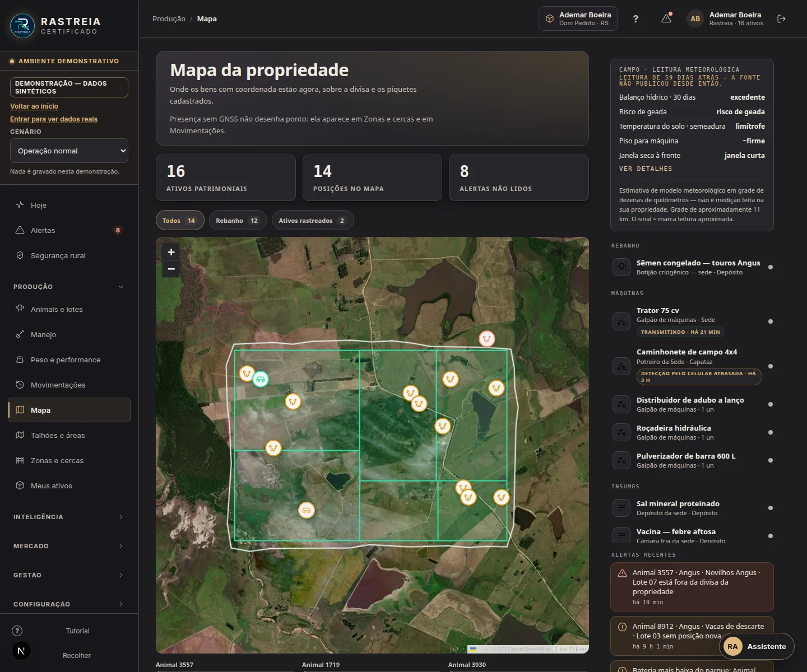
Task: Toggle the Ativos rastreados 2 filter
Action: point(313,221)
